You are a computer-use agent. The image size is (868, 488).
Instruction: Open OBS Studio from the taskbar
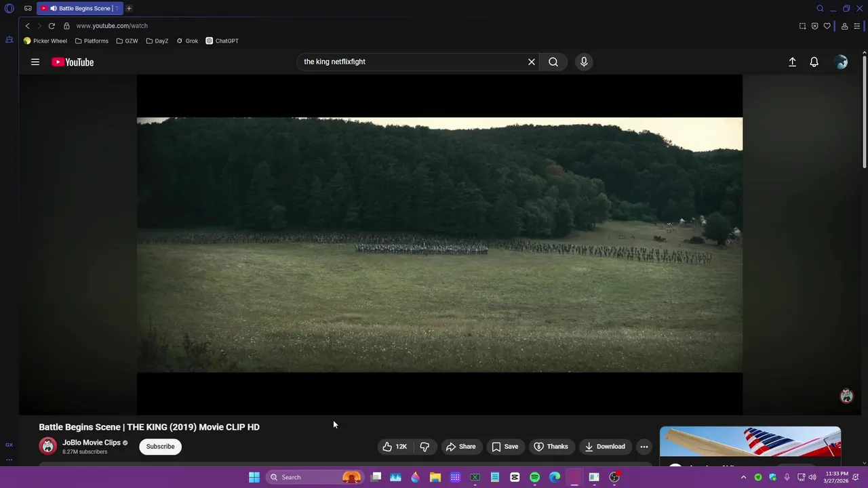[614, 477]
